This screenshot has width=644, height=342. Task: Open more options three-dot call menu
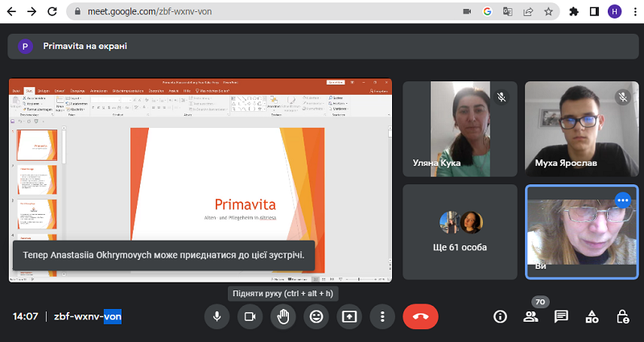382,316
